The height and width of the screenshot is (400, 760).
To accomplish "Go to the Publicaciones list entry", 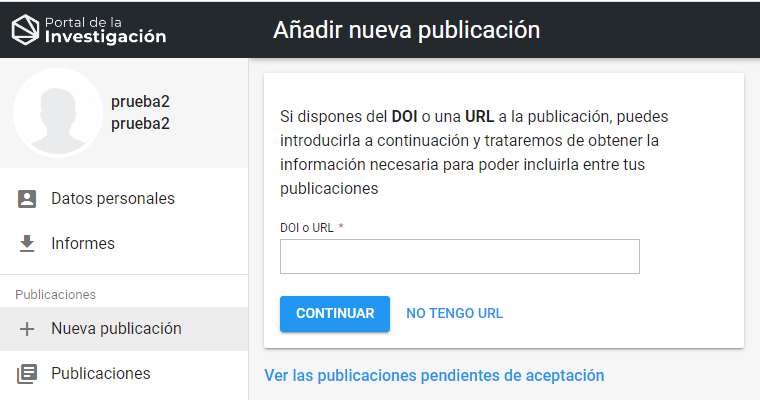I will point(101,374).
